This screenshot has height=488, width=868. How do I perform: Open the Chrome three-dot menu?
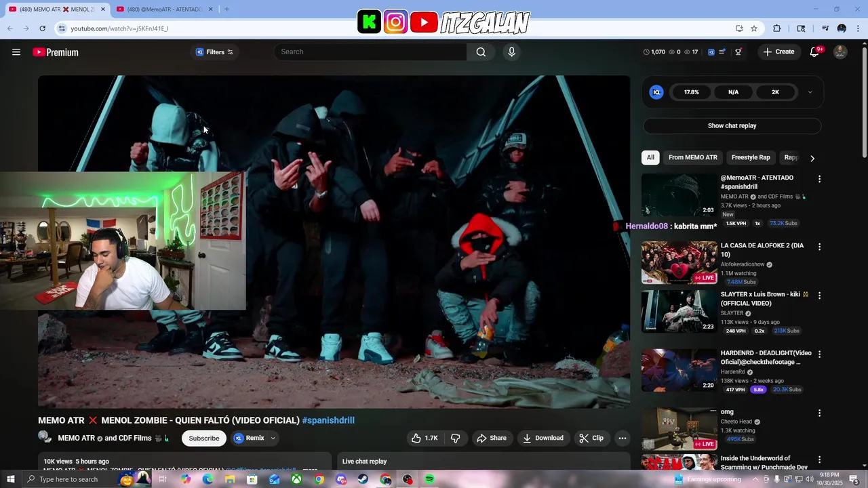[859, 28]
